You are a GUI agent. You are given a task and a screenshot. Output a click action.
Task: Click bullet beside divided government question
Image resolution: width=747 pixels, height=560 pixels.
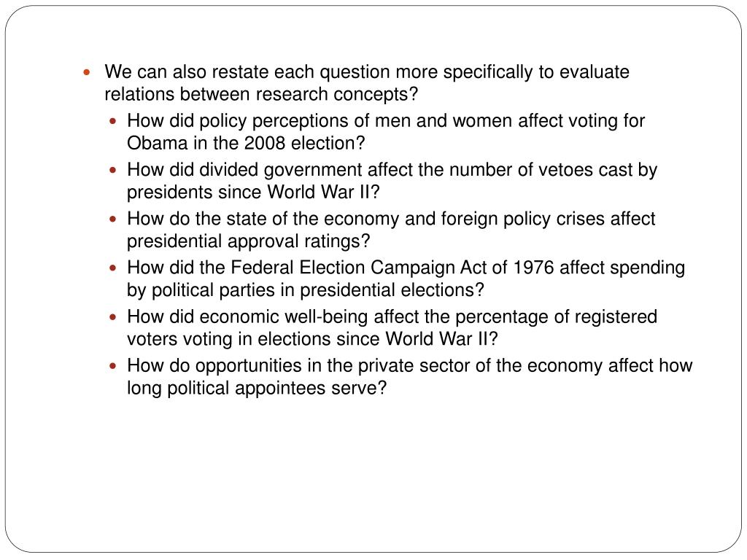113,170
